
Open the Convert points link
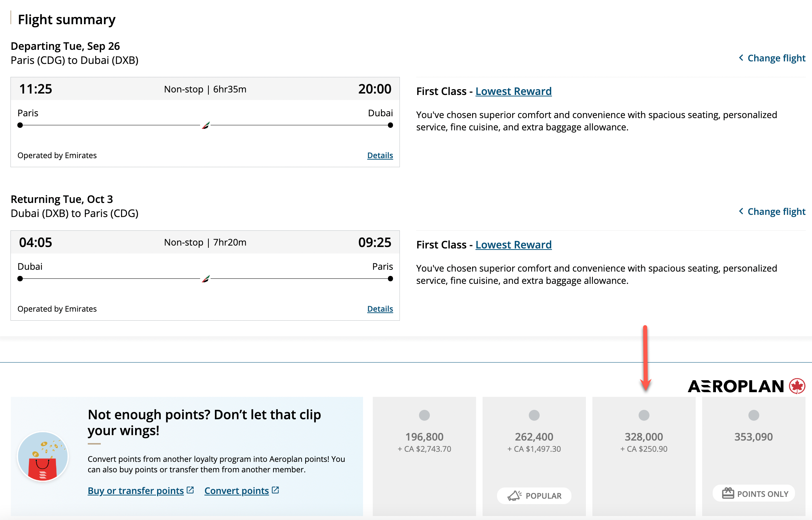pos(237,491)
